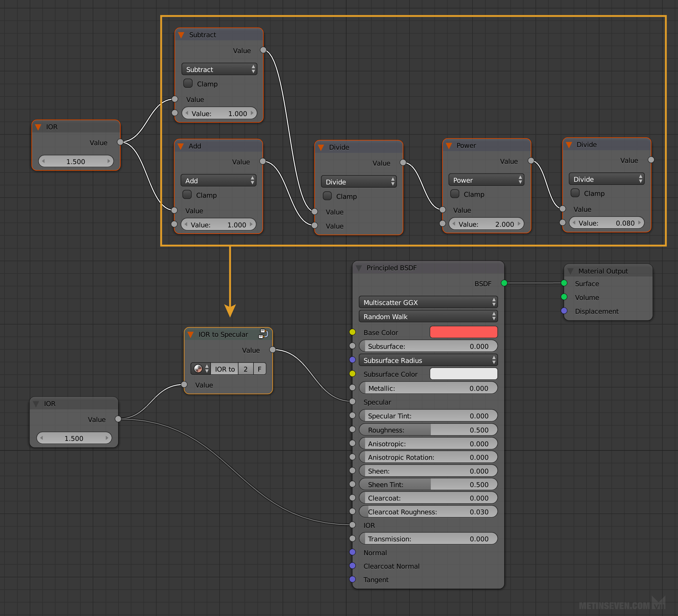Click the Roughness slider at 0.500
This screenshot has height=616, width=678.
(x=428, y=430)
